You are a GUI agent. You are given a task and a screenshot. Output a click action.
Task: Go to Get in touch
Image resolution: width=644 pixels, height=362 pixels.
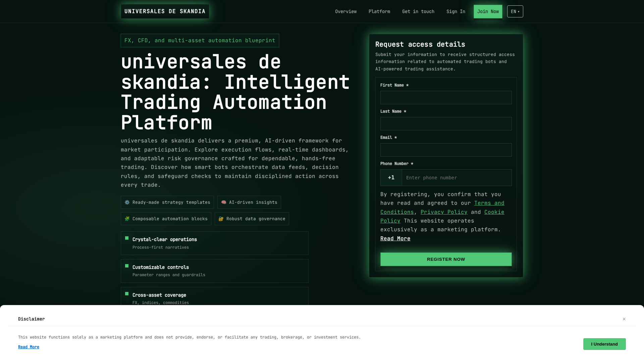pyautogui.click(x=418, y=11)
